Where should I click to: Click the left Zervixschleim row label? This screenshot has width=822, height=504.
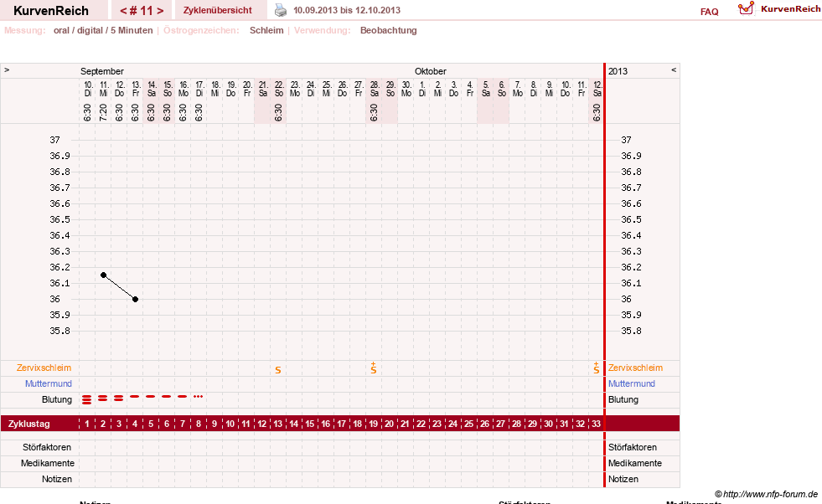click(44, 368)
